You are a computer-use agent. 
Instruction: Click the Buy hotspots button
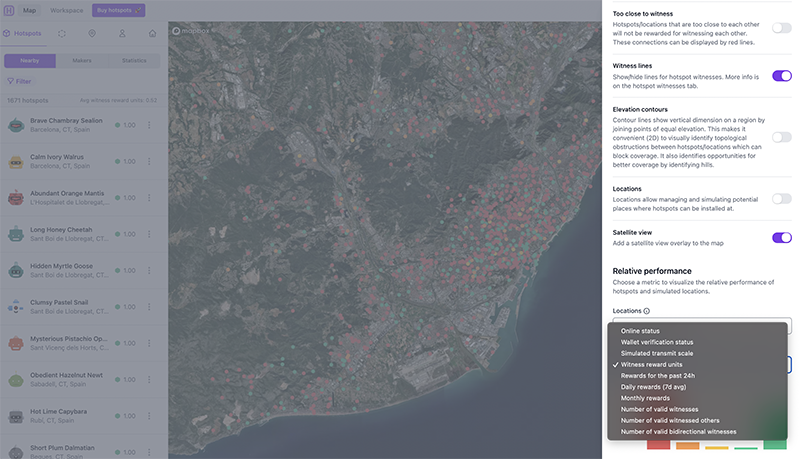[118, 10]
